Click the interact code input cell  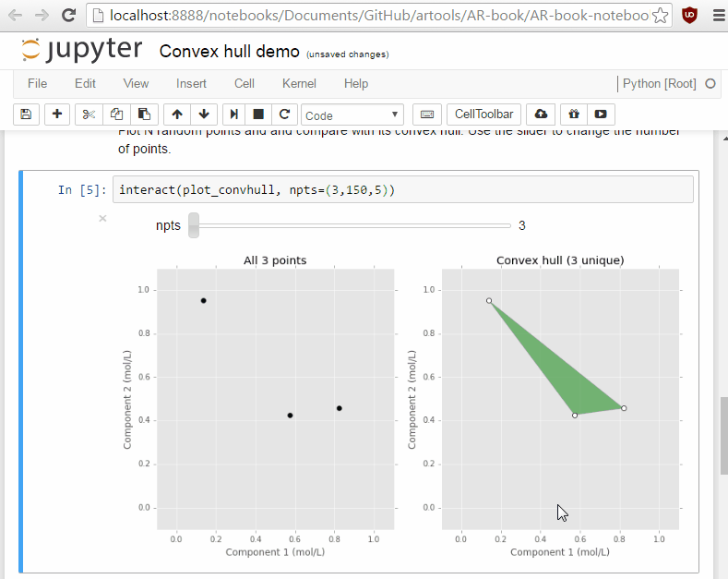click(x=402, y=190)
